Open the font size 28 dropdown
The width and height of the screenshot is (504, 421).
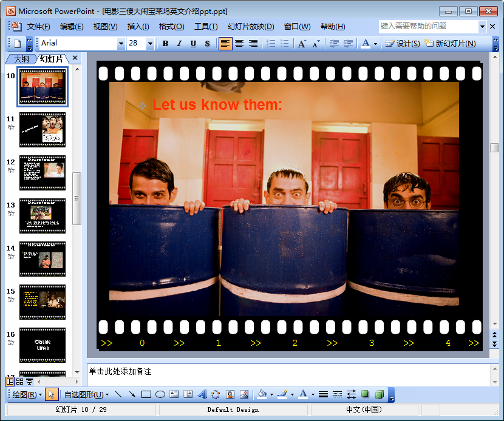tap(150, 43)
